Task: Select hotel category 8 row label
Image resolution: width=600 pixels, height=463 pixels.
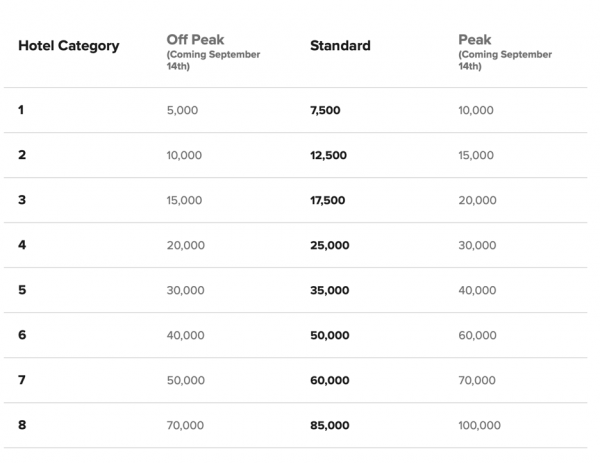Action: pos(22,425)
